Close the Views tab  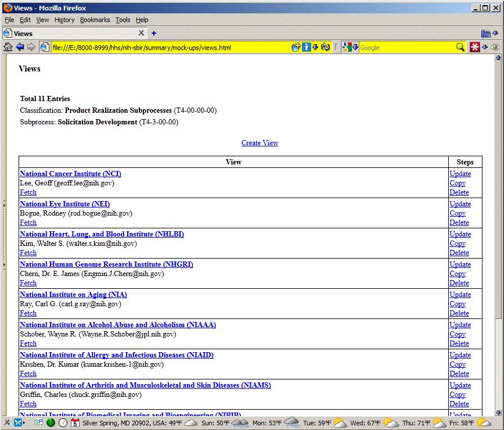point(141,33)
